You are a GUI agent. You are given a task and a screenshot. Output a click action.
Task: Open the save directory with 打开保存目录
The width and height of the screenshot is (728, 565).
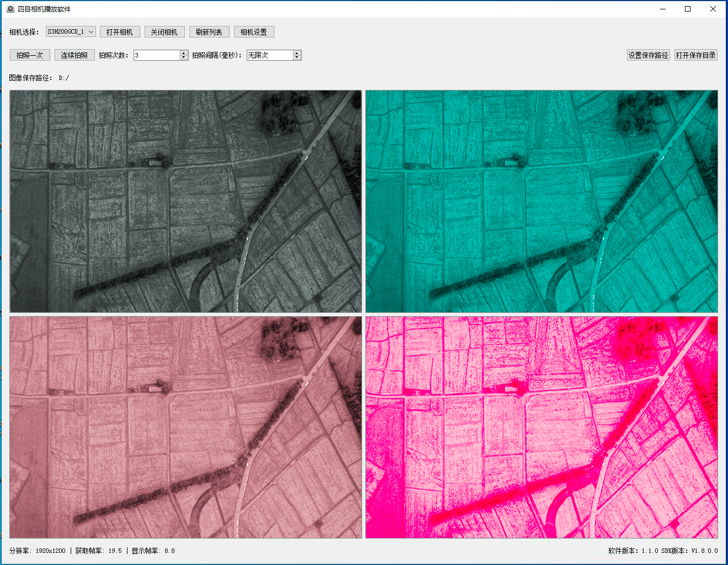(695, 55)
